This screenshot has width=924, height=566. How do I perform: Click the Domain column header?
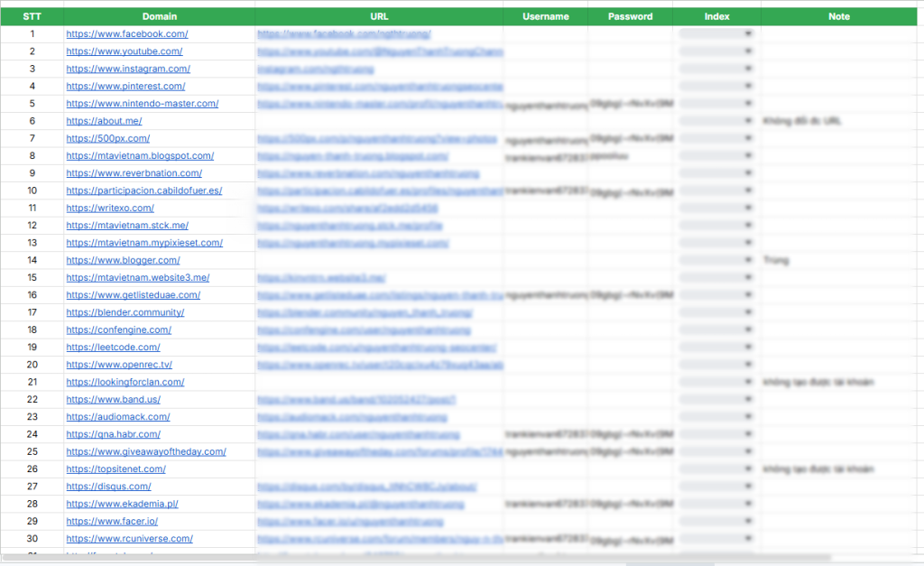point(160,15)
